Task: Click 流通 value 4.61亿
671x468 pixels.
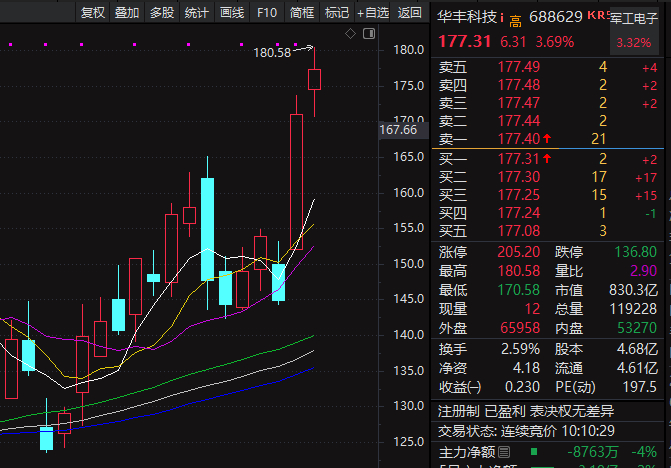Action: [x=637, y=368]
